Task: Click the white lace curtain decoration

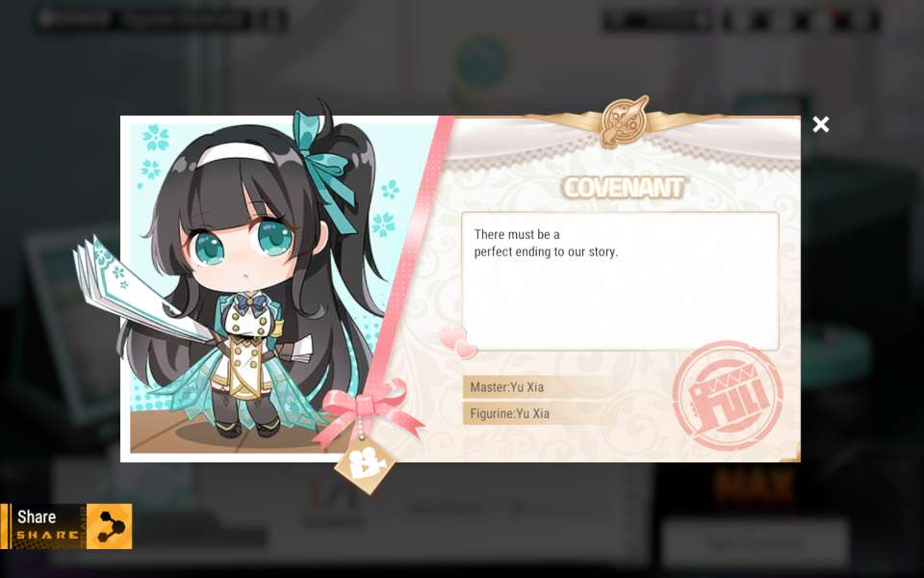Action: [625, 144]
